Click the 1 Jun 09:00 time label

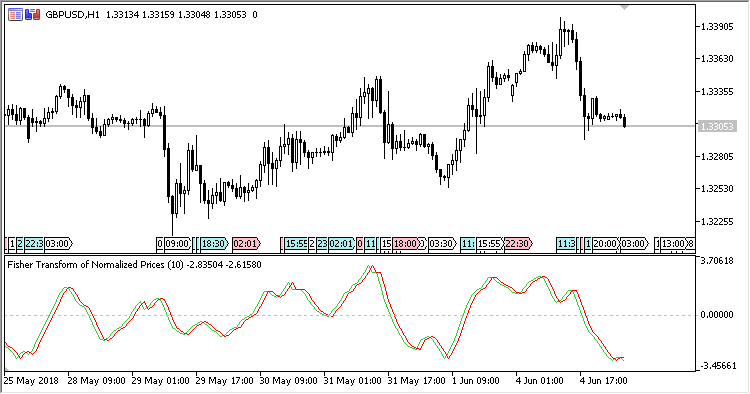(476, 381)
